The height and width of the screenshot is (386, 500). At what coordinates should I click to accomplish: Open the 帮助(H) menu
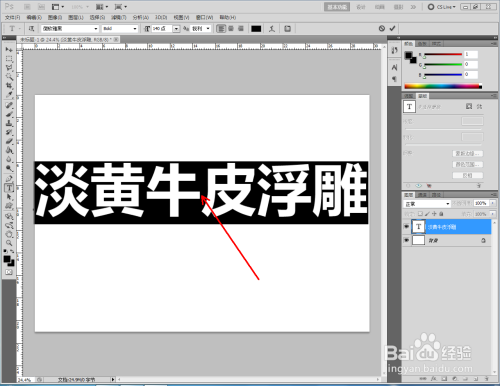228,17
